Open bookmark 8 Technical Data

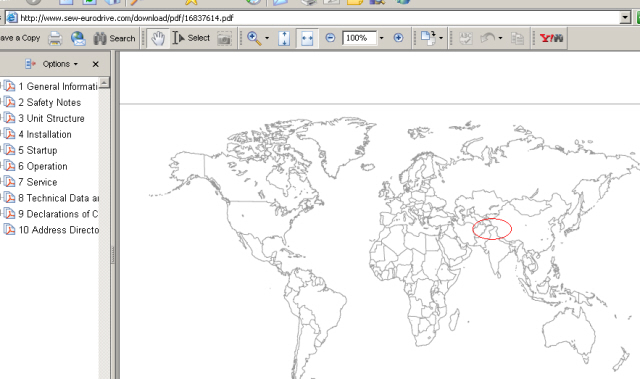(58, 198)
